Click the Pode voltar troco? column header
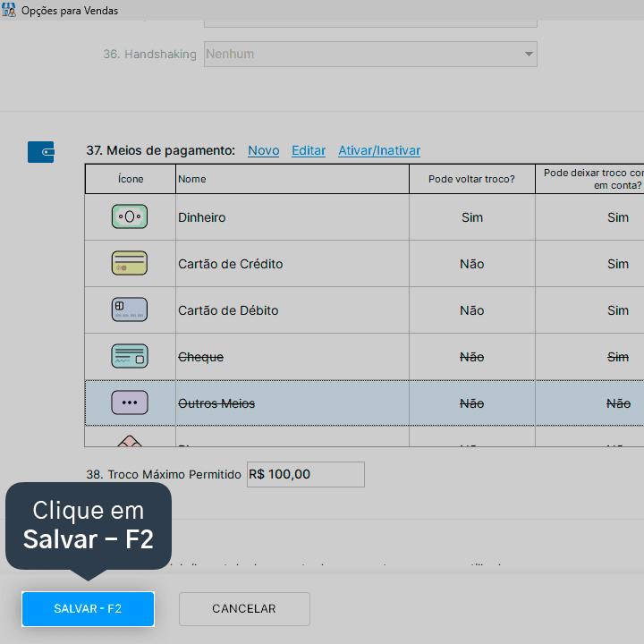This screenshot has height=644, width=644. click(x=472, y=179)
